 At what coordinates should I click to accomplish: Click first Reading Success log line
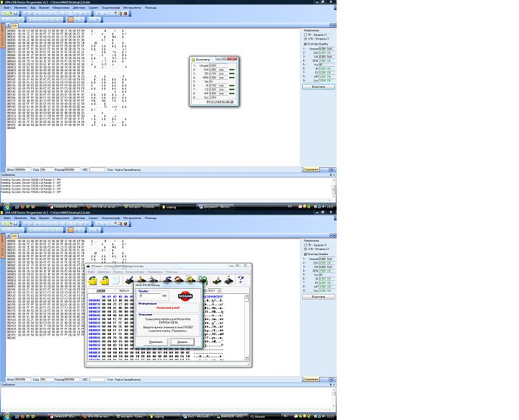pyautogui.click(x=31, y=180)
